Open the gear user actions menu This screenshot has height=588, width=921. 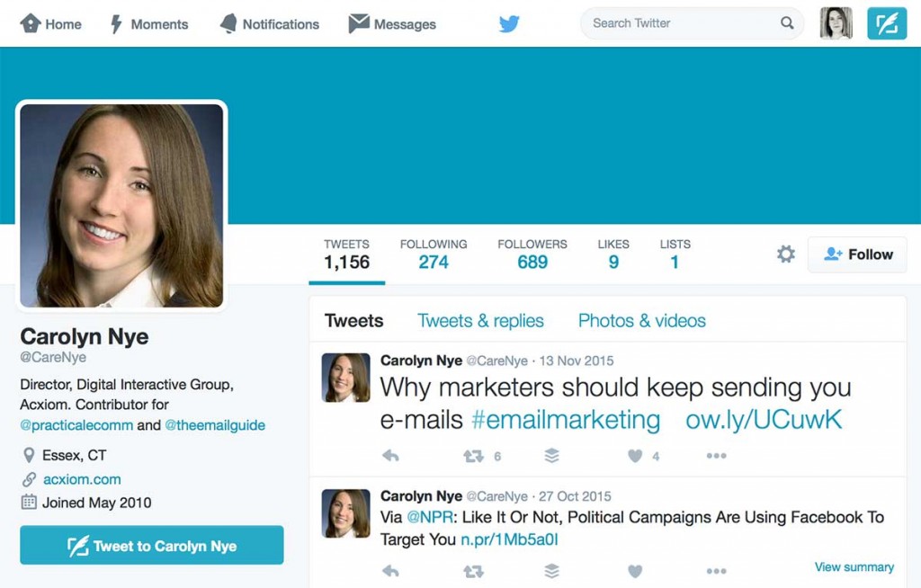click(786, 254)
